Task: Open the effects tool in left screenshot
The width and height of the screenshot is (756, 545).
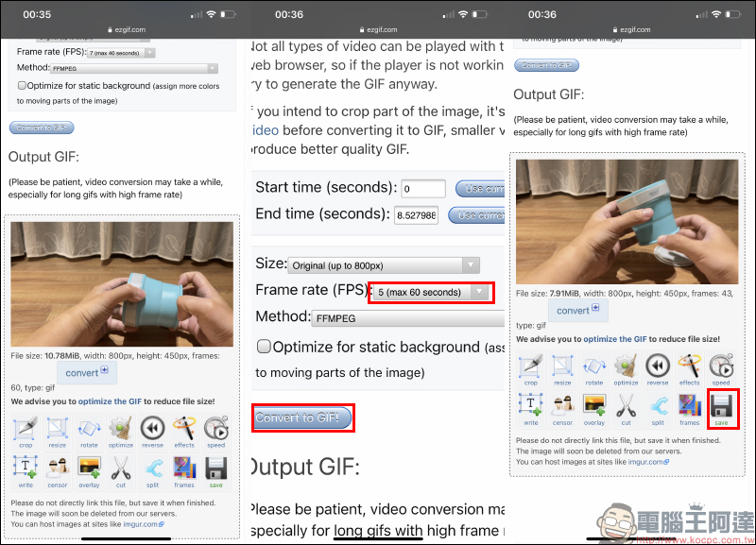Action: tap(184, 432)
